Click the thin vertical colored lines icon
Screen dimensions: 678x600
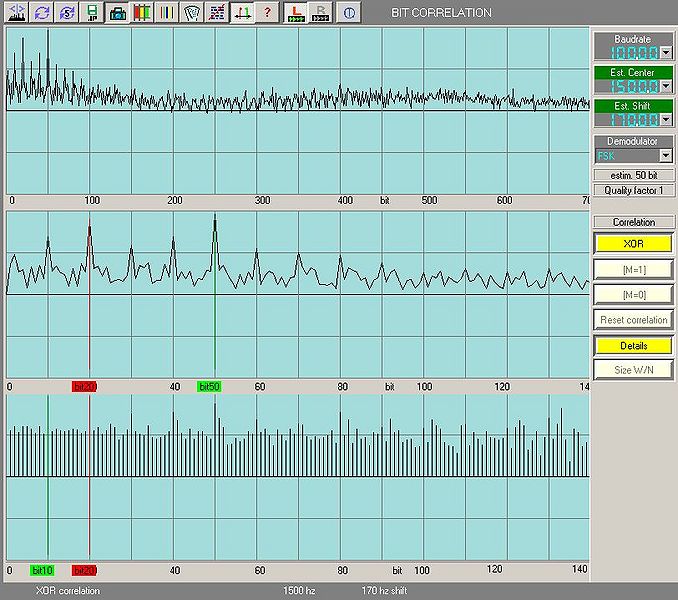click(167, 12)
